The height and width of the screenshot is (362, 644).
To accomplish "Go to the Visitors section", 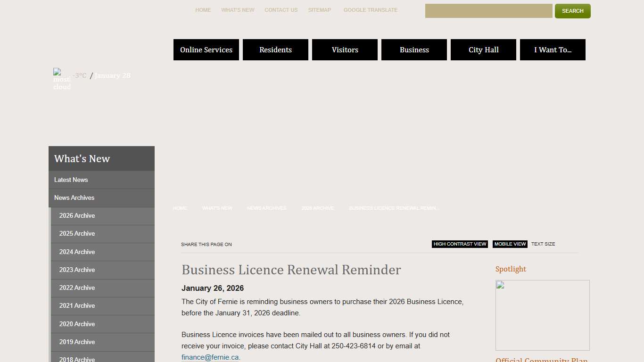I will (345, 49).
